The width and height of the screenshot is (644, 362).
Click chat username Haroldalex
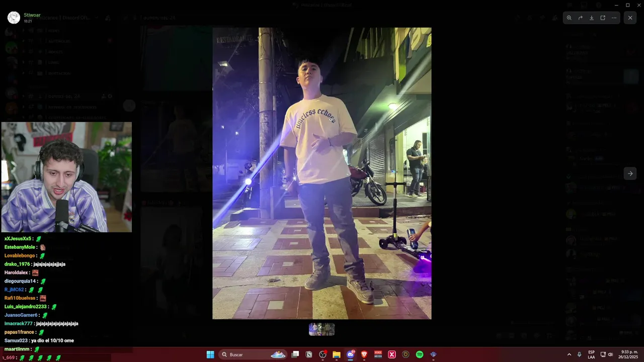click(16, 273)
